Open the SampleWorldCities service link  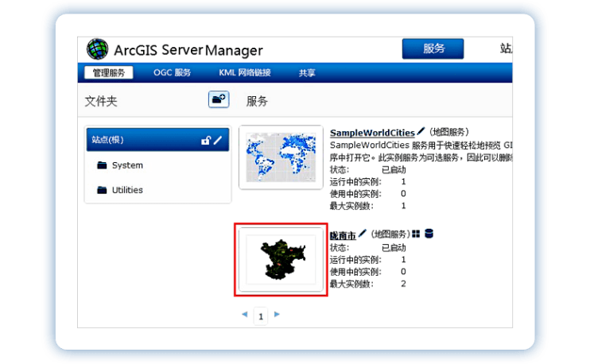[x=372, y=133]
